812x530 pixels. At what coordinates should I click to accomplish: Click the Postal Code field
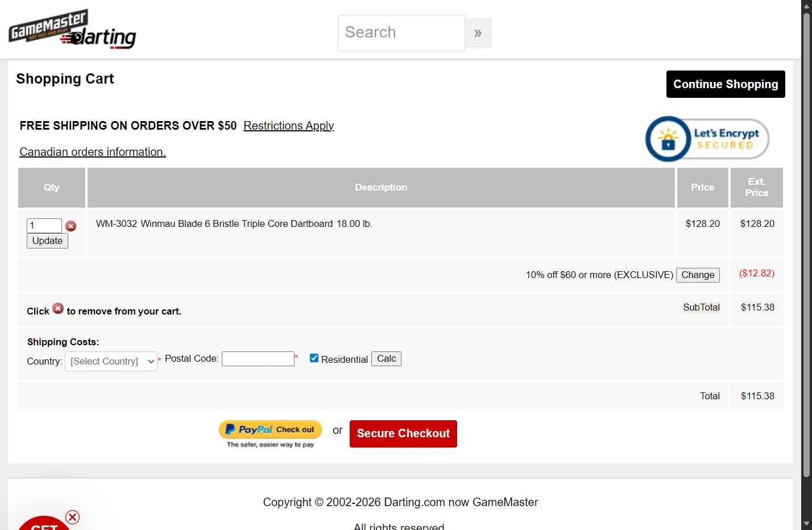pyautogui.click(x=258, y=359)
